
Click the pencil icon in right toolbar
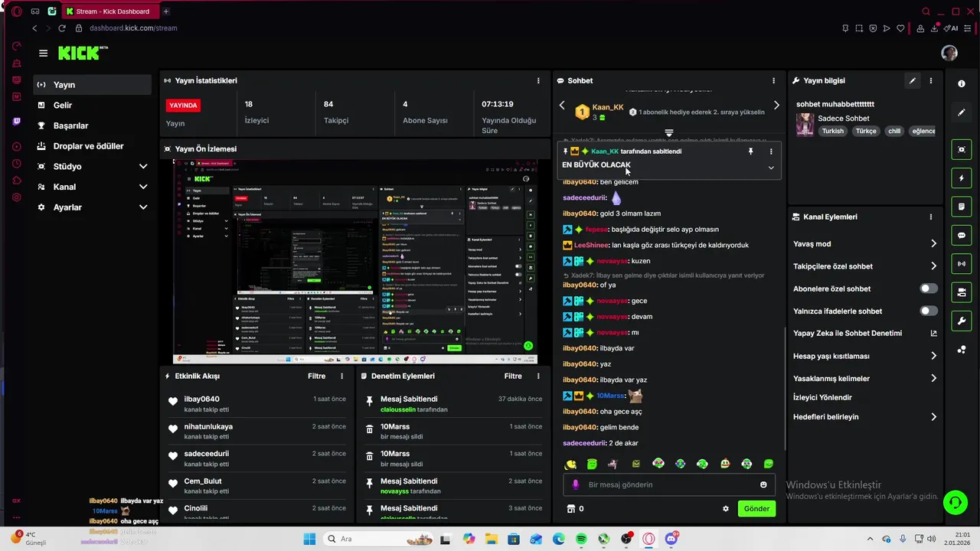[x=962, y=112]
